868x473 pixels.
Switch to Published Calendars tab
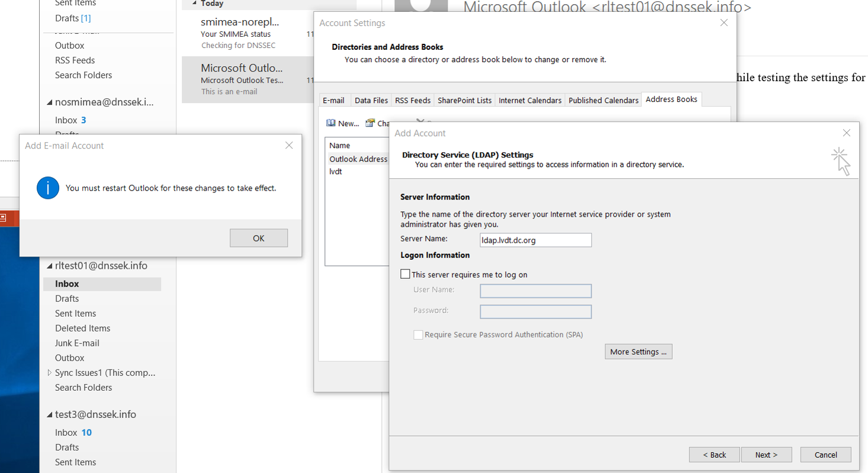603,100
